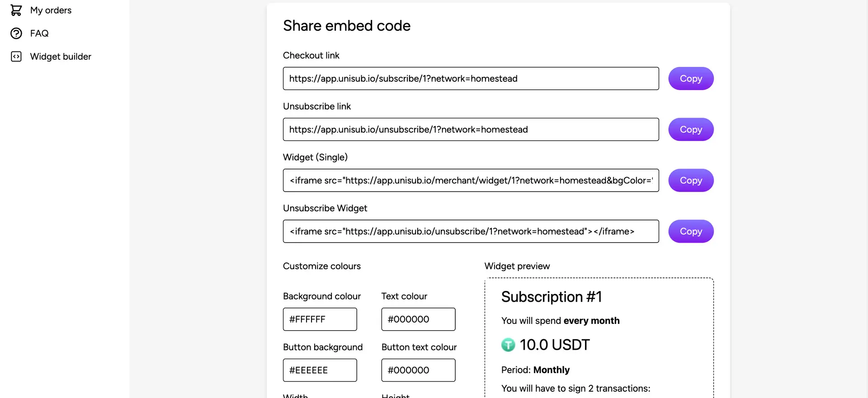Copy the Widget (Single) embed code
The width and height of the screenshot is (868, 398).
[x=691, y=180]
